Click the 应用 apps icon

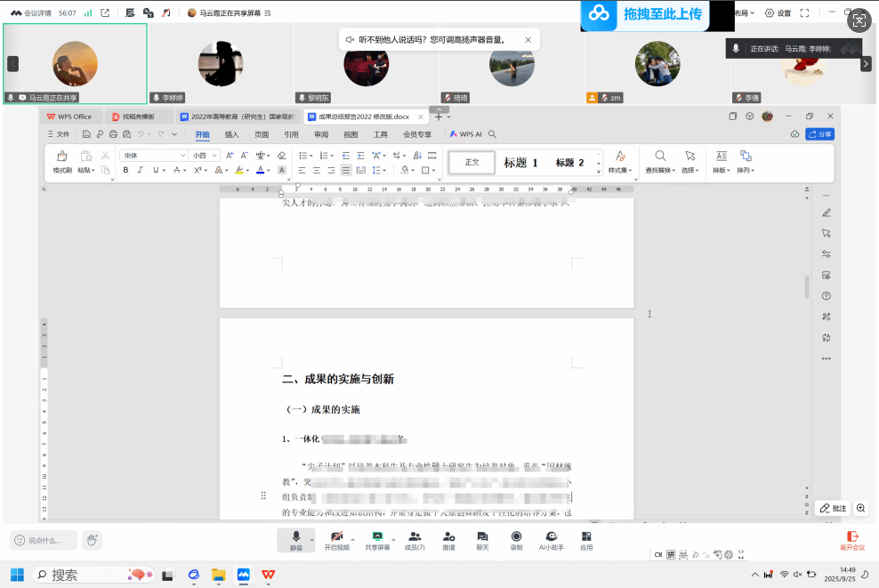586,540
